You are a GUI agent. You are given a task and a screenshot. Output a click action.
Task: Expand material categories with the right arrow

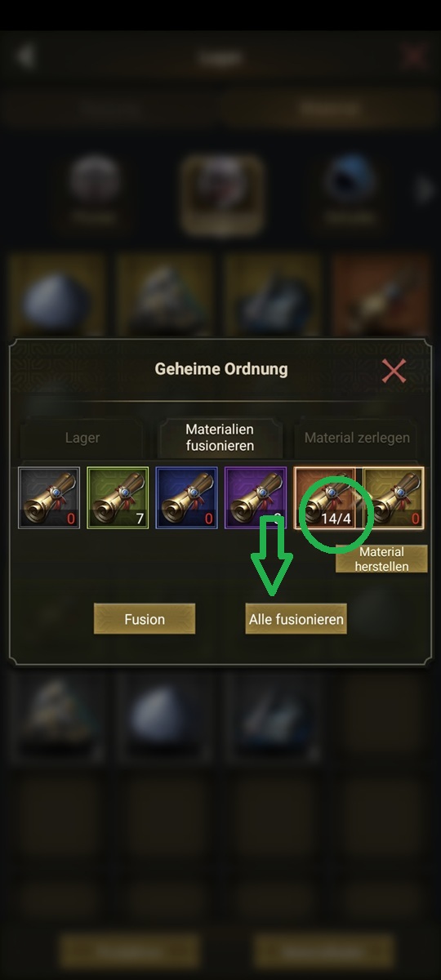click(x=424, y=190)
